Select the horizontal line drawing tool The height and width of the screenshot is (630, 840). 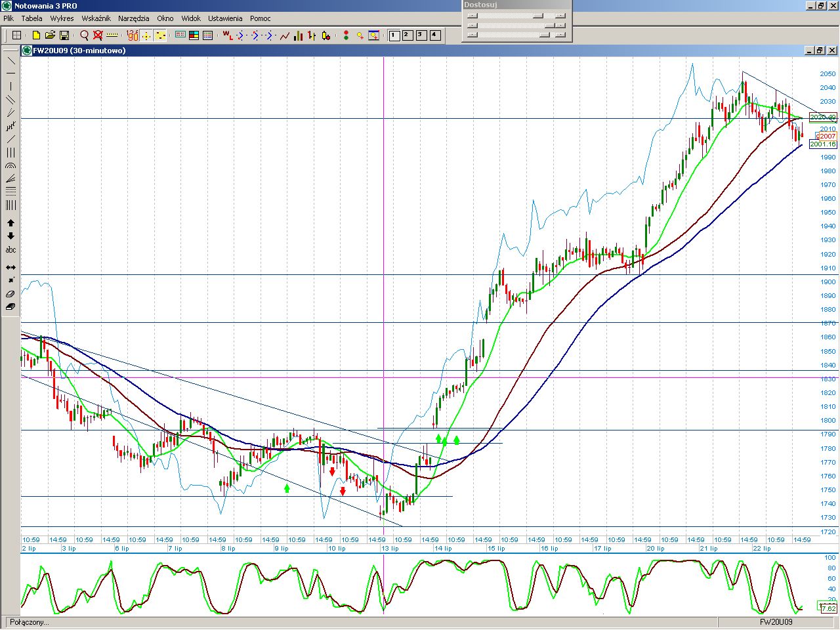(10, 73)
